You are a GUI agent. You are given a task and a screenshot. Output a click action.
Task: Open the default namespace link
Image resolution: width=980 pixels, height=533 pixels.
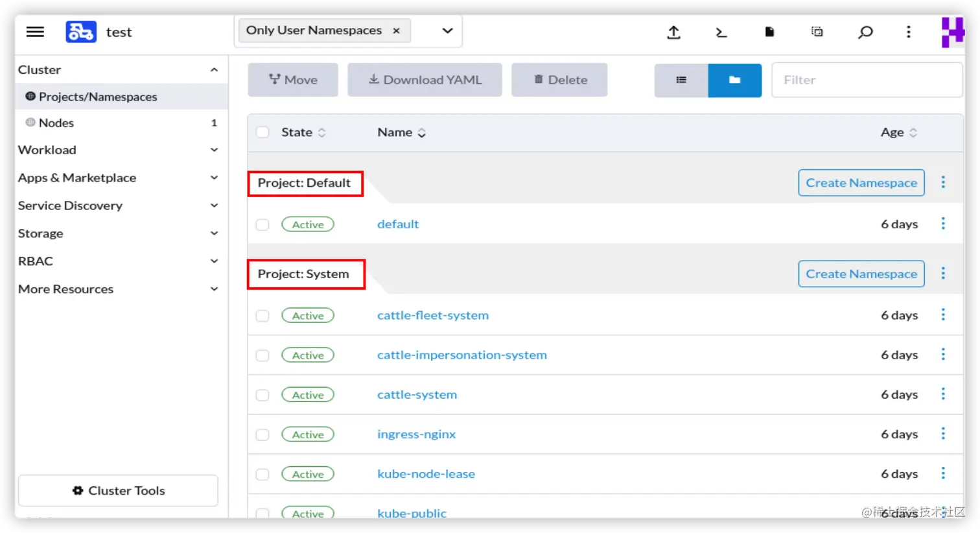click(x=398, y=224)
